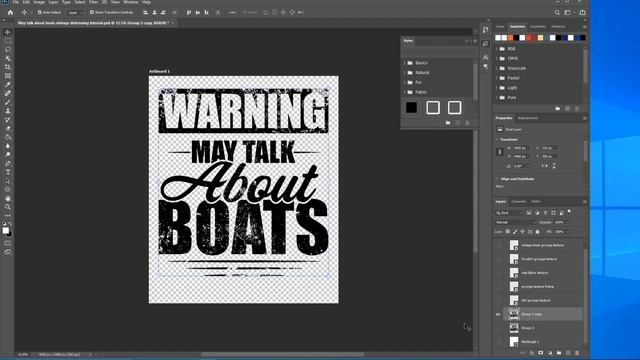This screenshot has width=640, height=360.
Task: Click the new group folder icon in Layers
Action: (559, 353)
